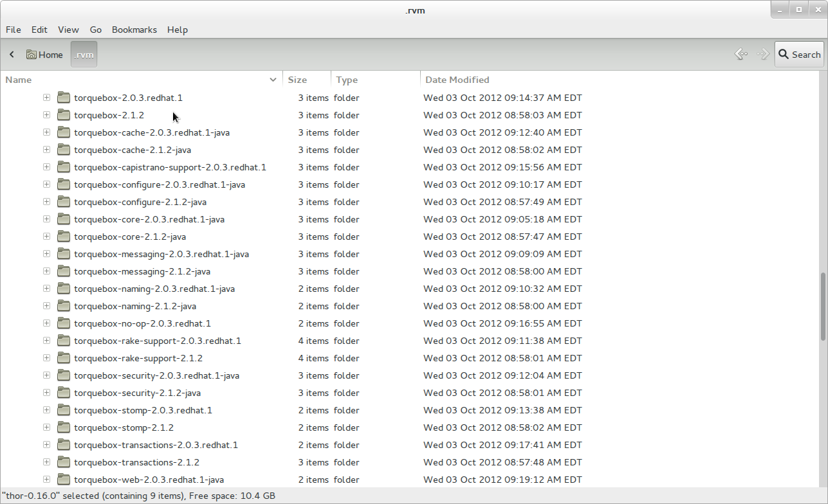
Task: Click date 'Wed 03 Oct 2012 09:05:18 AM EDT'
Action: point(502,219)
